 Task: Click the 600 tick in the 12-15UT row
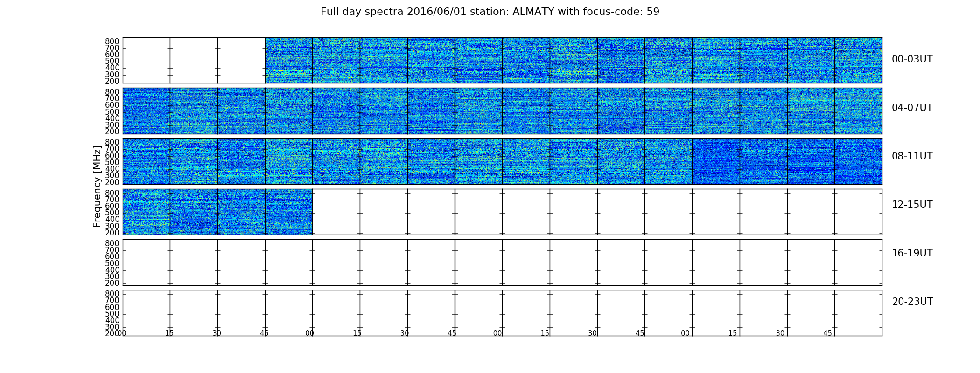112,206
